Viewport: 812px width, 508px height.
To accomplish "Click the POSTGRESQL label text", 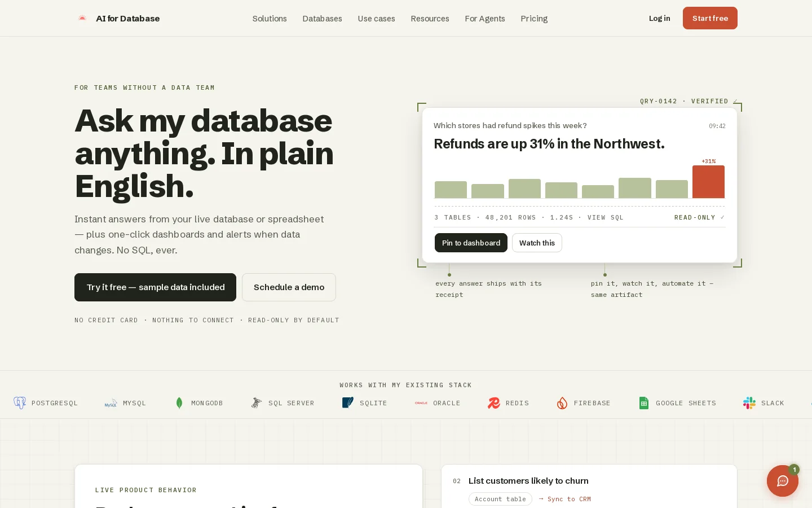I will pos(55,403).
